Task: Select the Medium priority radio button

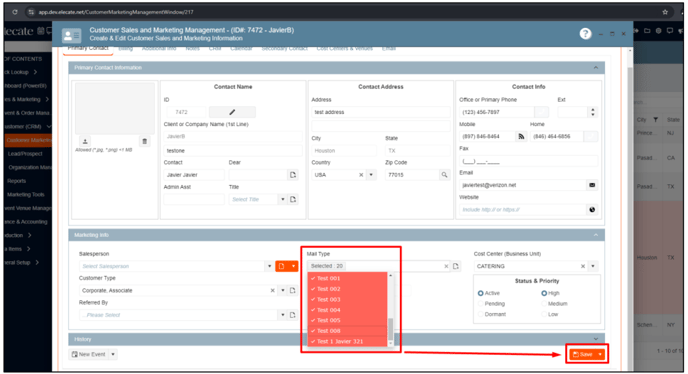Action: 544,304
